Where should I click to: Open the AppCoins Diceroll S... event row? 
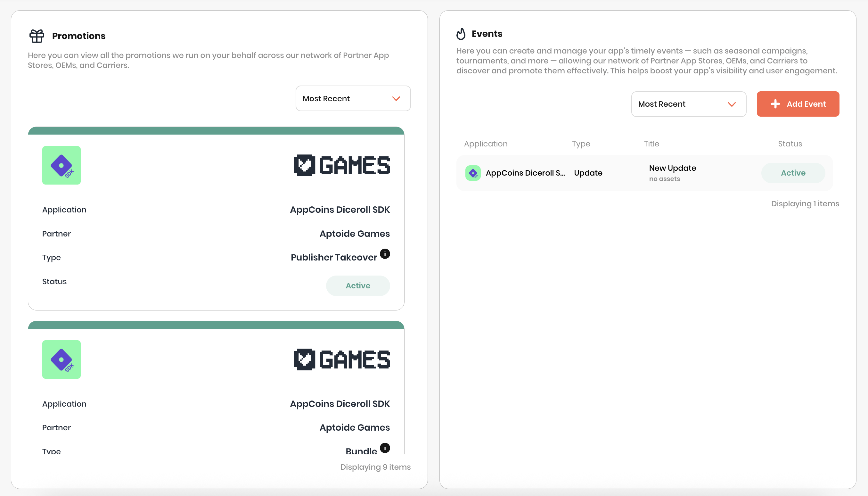tap(644, 173)
